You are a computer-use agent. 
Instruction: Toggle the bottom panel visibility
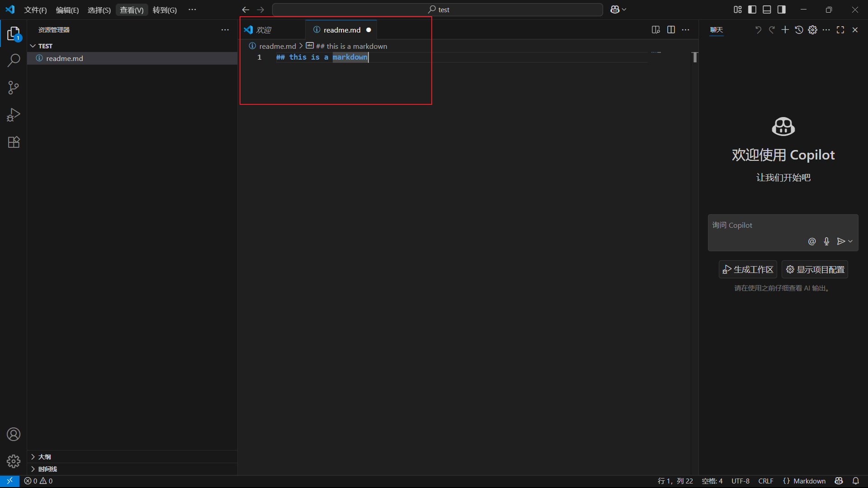pos(767,9)
